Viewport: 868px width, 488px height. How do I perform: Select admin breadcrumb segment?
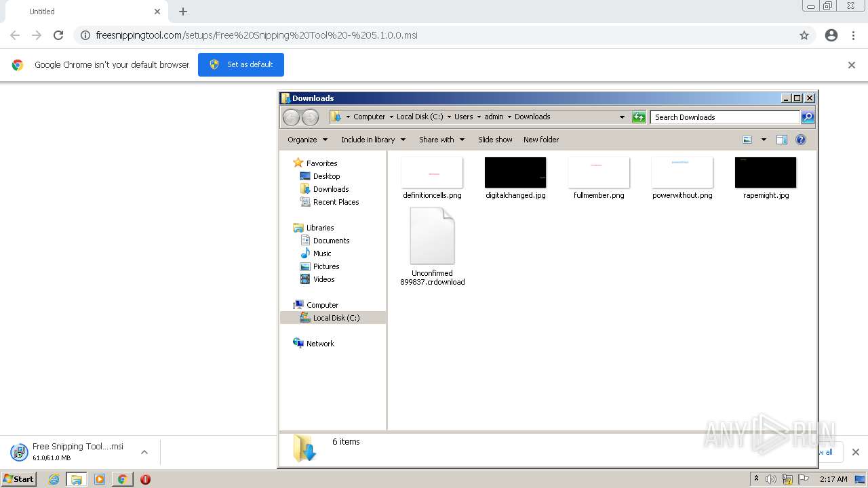[x=494, y=117]
